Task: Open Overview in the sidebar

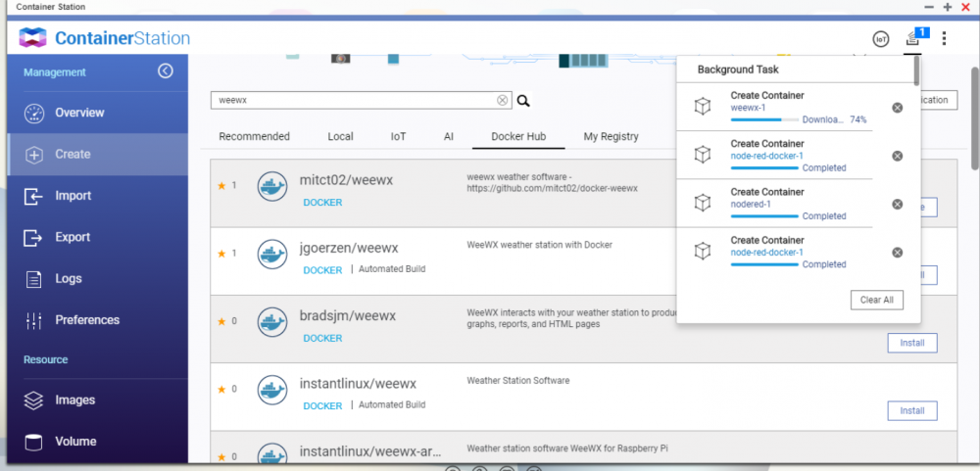Action: click(97, 113)
